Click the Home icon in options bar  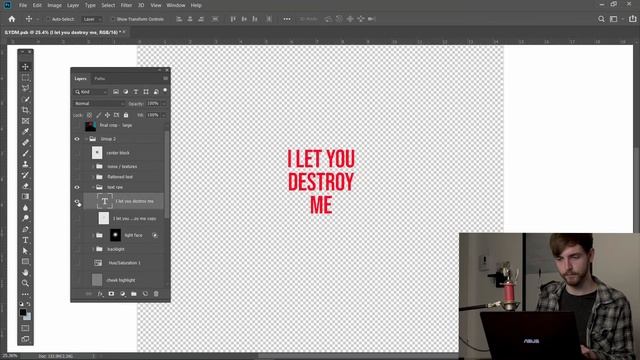[12, 19]
